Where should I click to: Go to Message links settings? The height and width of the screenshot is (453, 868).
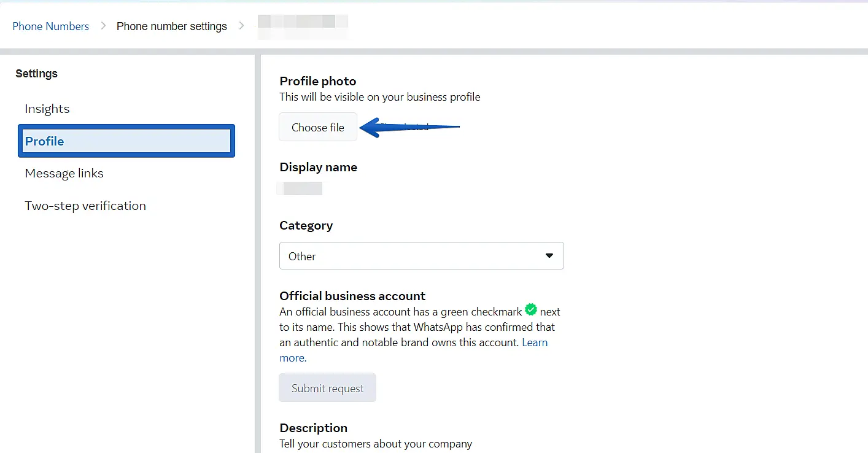point(64,174)
